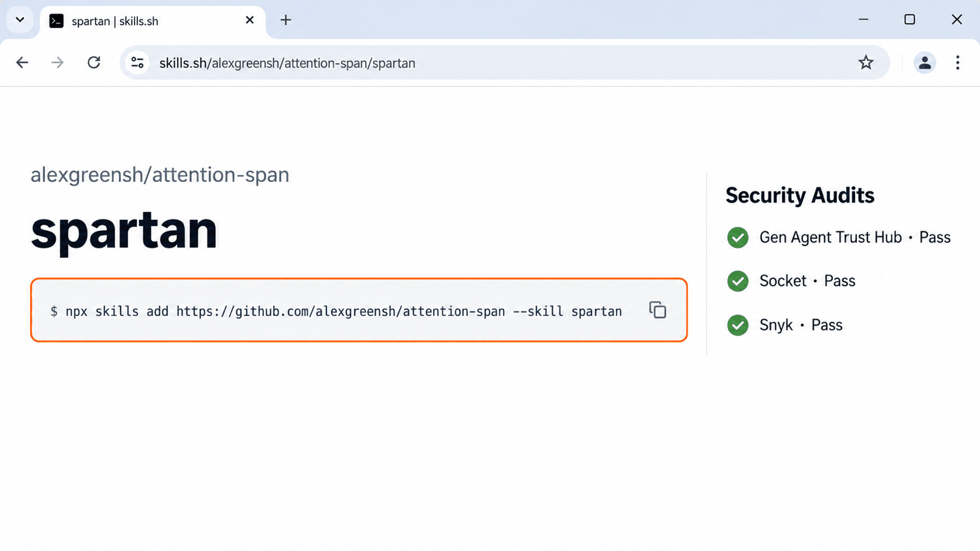Click the terminal favicon on the tab
Viewport: 980px width, 551px height.
(56, 21)
